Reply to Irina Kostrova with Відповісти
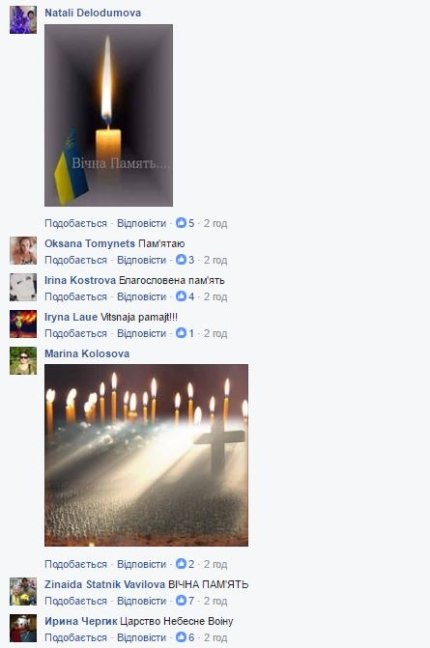 tap(141, 297)
